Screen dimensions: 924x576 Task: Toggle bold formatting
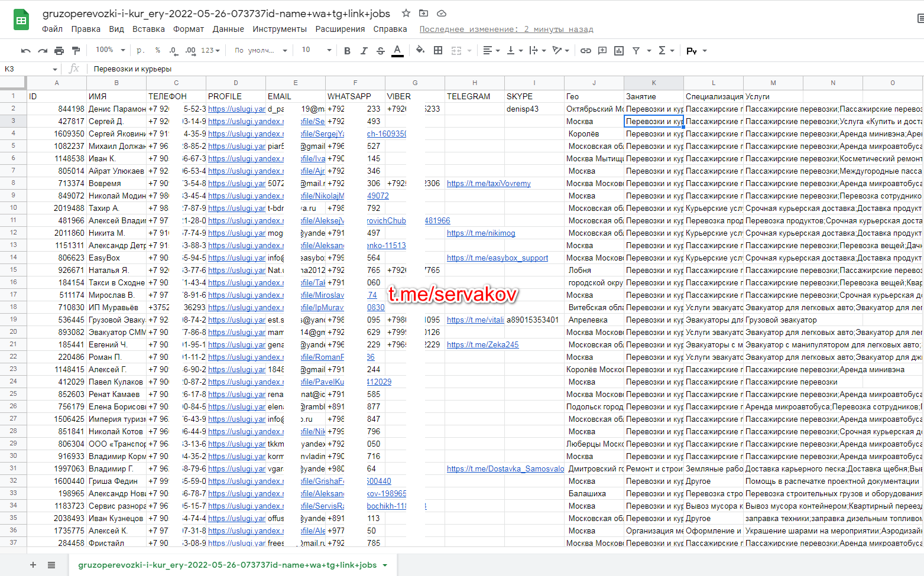(347, 51)
